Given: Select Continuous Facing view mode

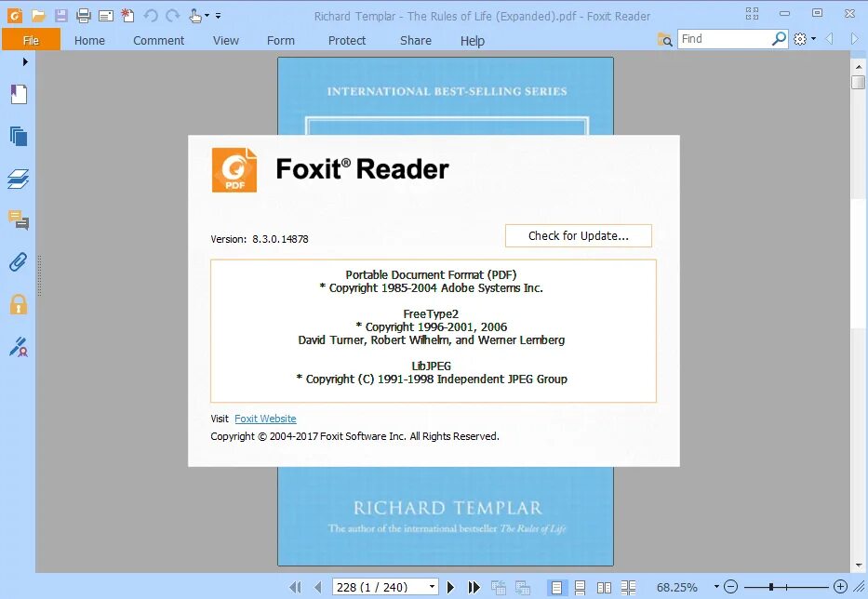Looking at the screenshot, I should [628, 587].
